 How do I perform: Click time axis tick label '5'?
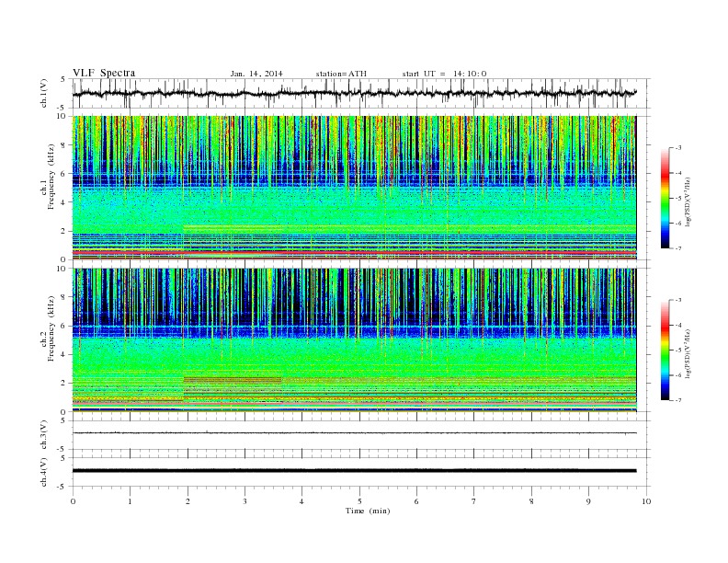[x=359, y=501]
